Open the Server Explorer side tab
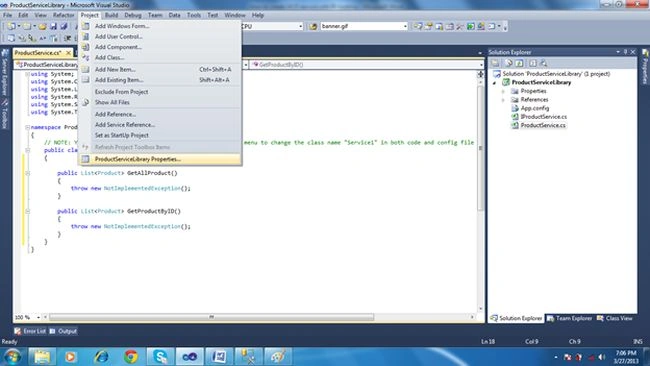This screenshot has width=650, height=366. pyautogui.click(x=5, y=72)
